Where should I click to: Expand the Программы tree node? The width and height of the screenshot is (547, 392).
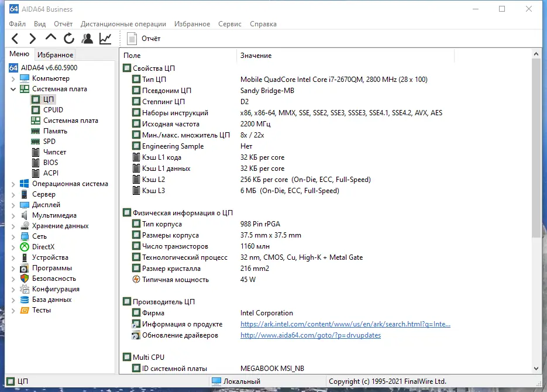(13, 268)
